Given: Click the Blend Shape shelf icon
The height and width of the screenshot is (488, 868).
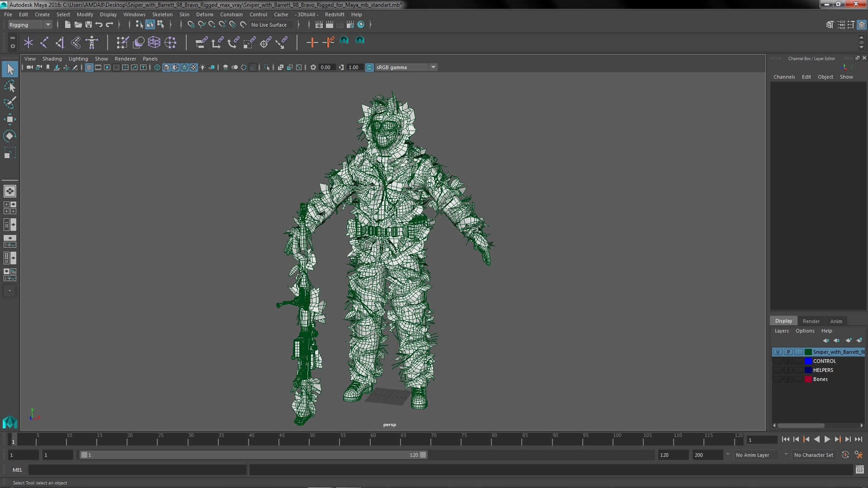Looking at the screenshot, I should coord(138,42).
